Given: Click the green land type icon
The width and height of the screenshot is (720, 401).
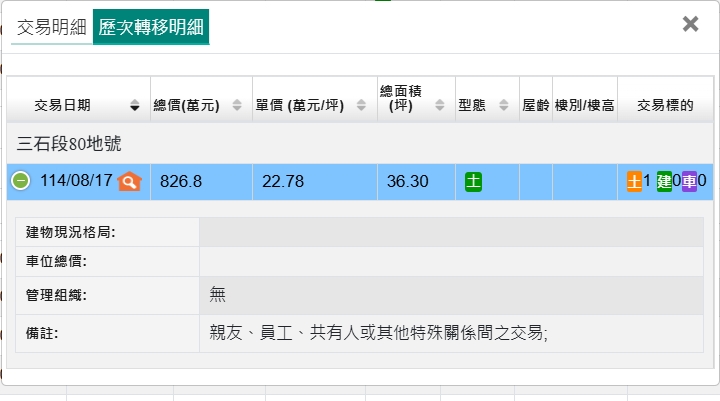Looking at the screenshot, I should (x=473, y=181).
